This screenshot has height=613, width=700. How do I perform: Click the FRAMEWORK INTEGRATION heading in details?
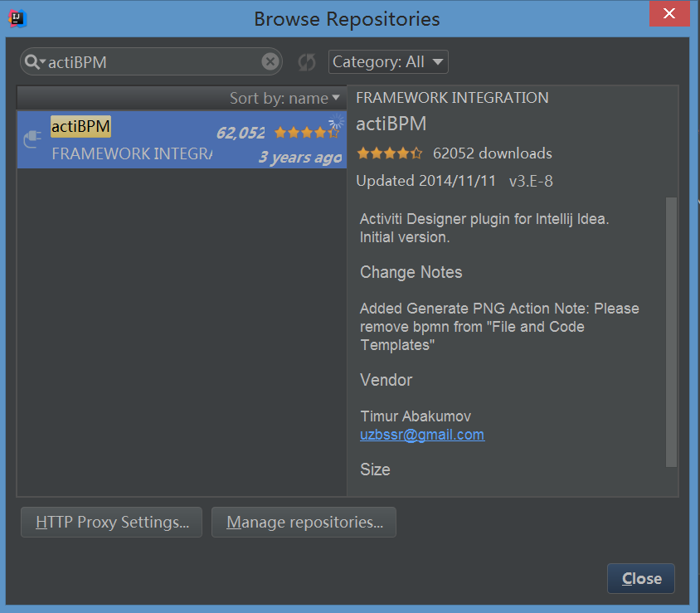tap(452, 98)
